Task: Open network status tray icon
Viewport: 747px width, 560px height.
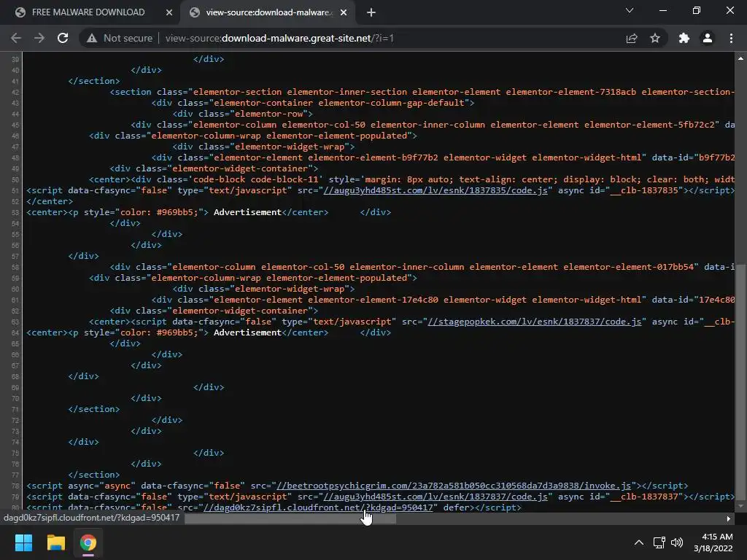Action: 659,542
